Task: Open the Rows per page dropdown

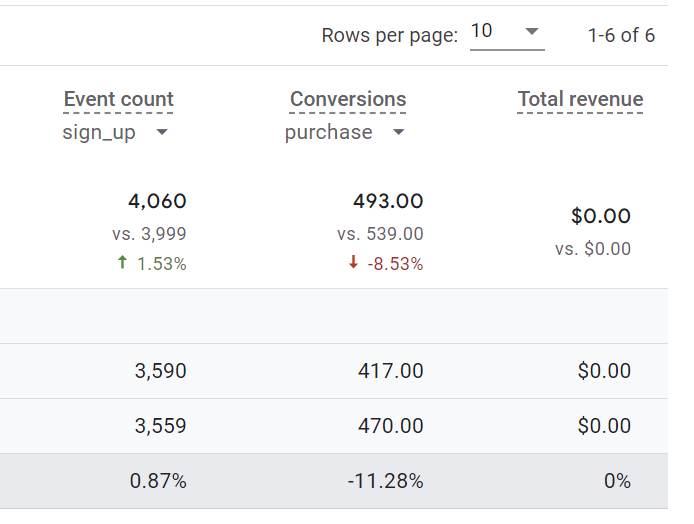Action: tap(507, 34)
